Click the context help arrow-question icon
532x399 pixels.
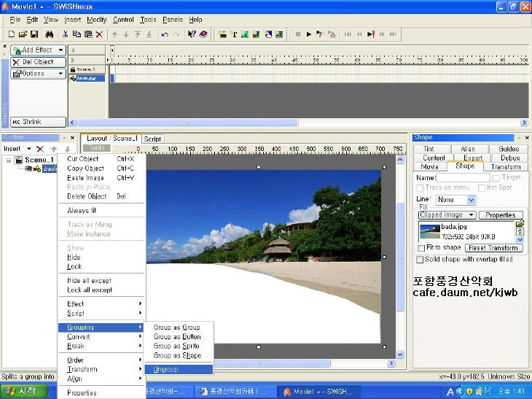pyautogui.click(x=192, y=34)
